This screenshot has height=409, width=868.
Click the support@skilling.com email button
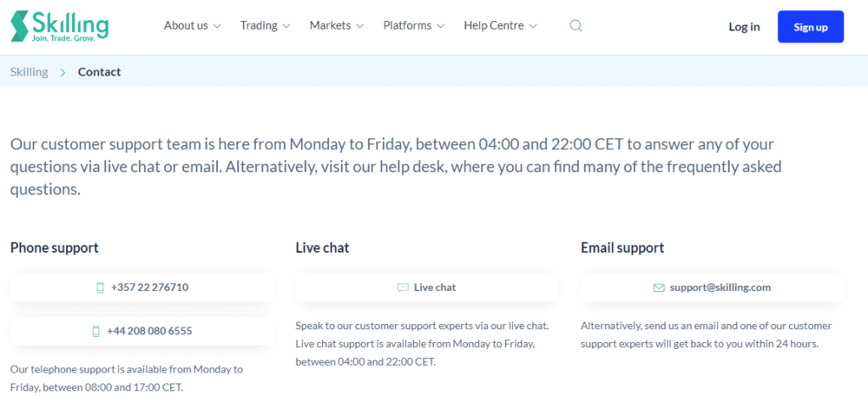click(x=712, y=288)
